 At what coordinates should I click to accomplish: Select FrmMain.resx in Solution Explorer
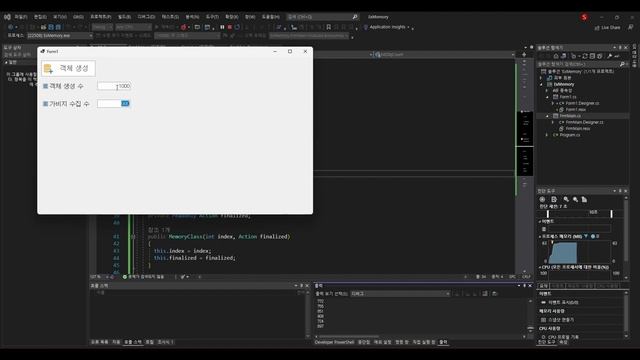(x=577, y=129)
